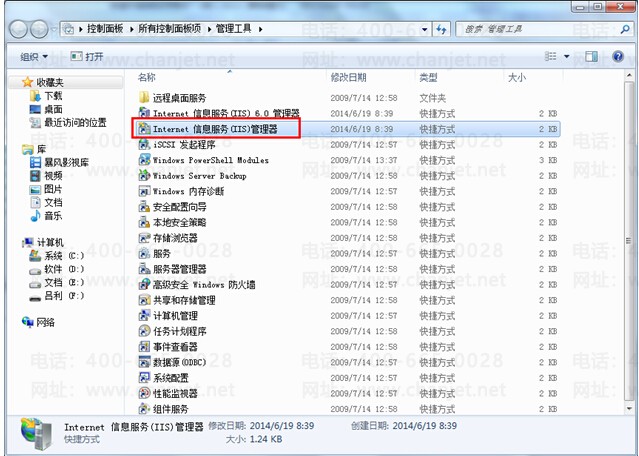Viewport: 639px width, 456px height.
Task: Select 计算机 in the navigation pane
Action: tap(50, 242)
